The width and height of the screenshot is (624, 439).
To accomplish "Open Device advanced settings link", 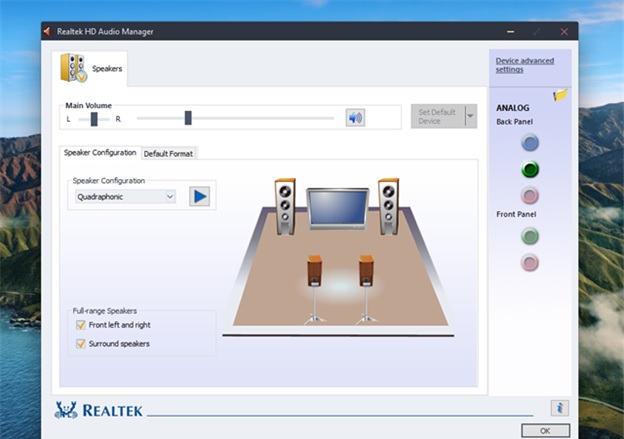I will (x=525, y=65).
